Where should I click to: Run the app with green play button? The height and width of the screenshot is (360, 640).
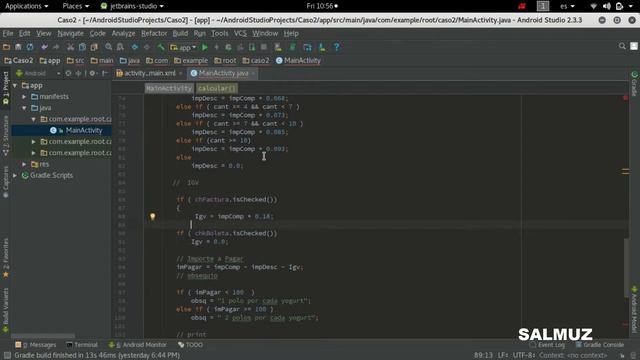point(205,47)
